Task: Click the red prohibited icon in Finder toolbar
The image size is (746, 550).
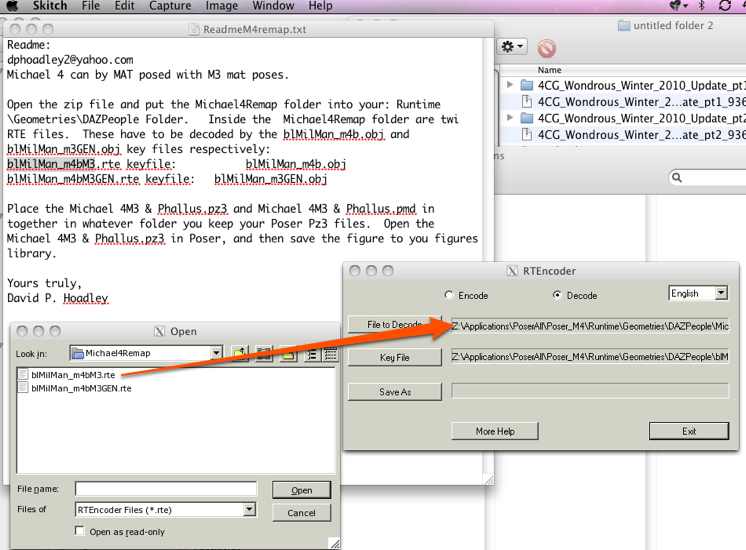Action: (x=546, y=48)
